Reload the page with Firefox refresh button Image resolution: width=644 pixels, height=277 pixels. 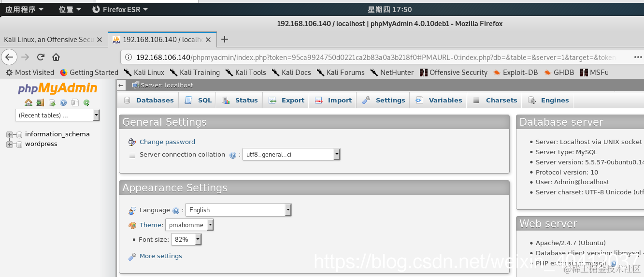coord(41,57)
